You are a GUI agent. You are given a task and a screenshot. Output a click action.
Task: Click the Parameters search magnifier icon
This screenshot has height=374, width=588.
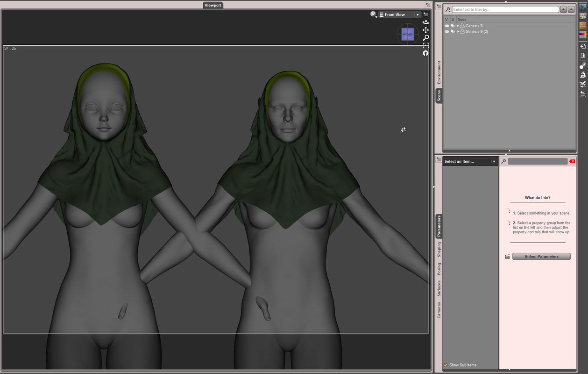pos(503,161)
